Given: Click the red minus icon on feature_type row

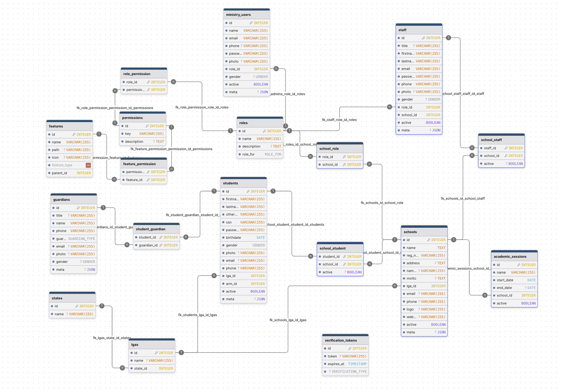Looking at the screenshot, I should point(88,165).
